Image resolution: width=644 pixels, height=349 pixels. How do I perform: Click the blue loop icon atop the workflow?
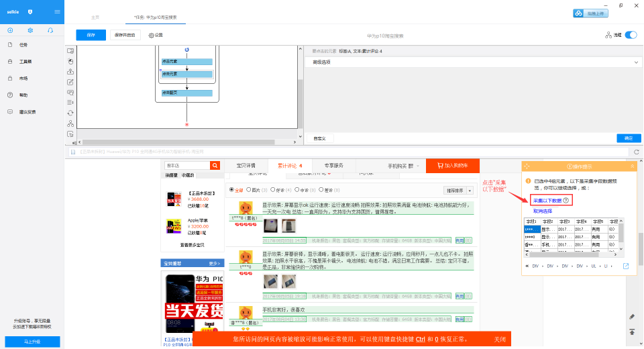click(187, 50)
